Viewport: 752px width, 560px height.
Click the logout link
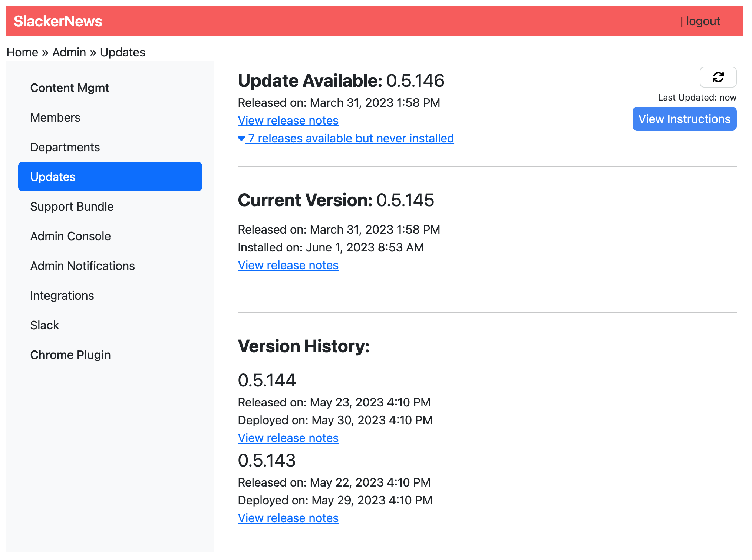point(703,21)
